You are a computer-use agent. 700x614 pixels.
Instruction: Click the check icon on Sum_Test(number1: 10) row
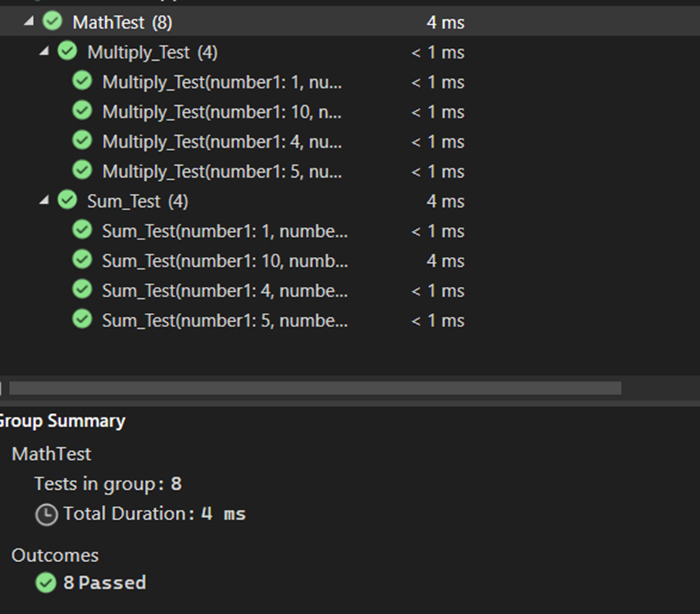82,261
